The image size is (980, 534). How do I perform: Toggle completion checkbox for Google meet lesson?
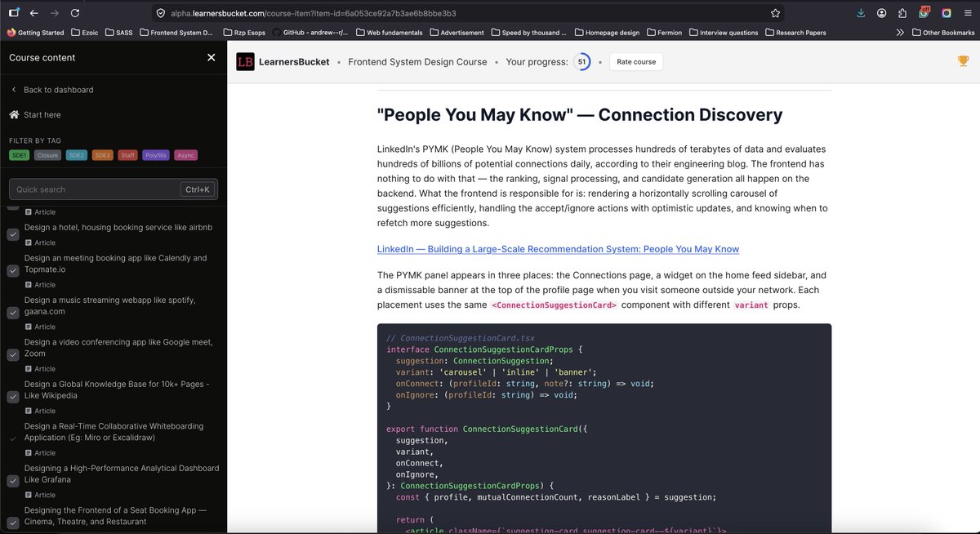13,355
